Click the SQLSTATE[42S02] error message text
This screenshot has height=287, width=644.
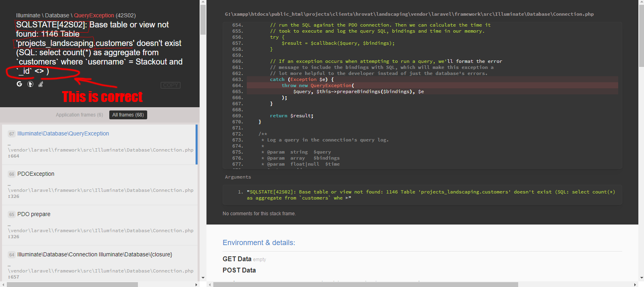tap(99, 48)
